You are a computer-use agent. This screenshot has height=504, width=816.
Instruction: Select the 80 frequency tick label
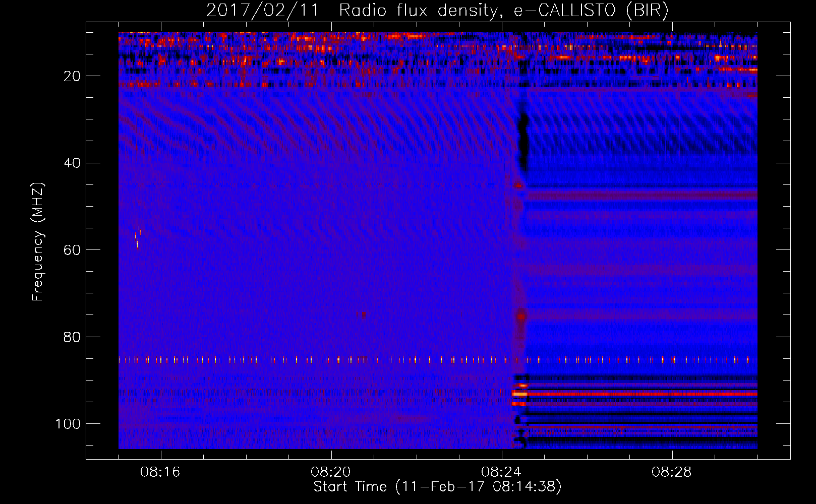72,337
